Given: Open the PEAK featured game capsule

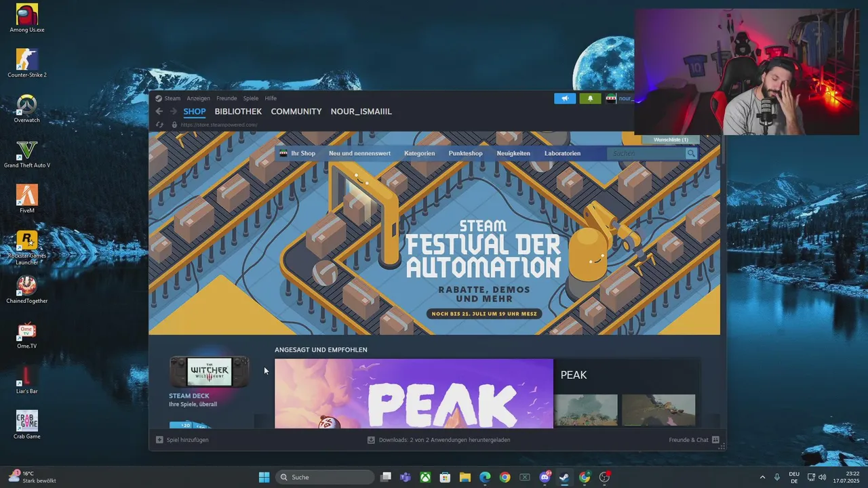Looking at the screenshot, I should (414, 394).
